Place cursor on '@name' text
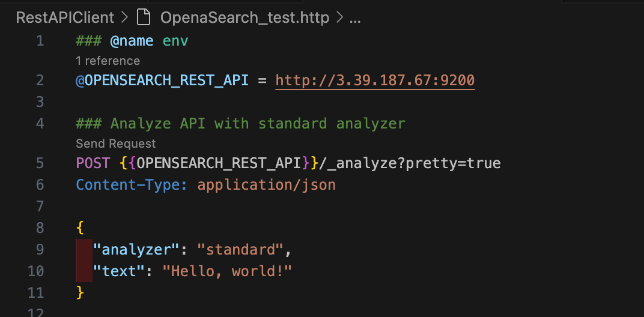Image resolution: width=644 pixels, height=317 pixels. 132,41
